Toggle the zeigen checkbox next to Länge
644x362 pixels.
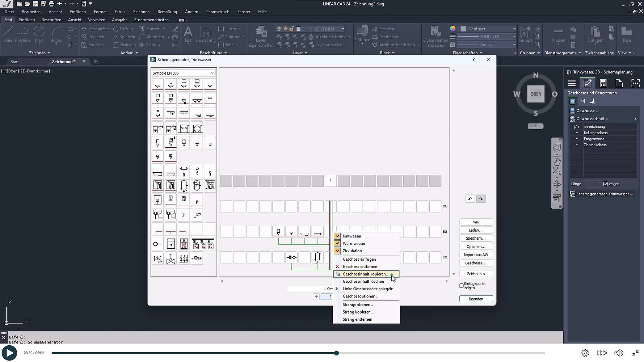point(605,184)
